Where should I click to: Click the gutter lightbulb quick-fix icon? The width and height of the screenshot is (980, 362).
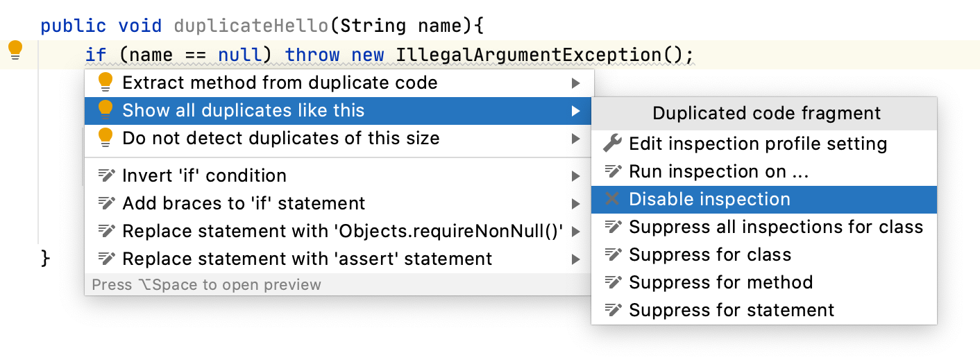pos(15,51)
